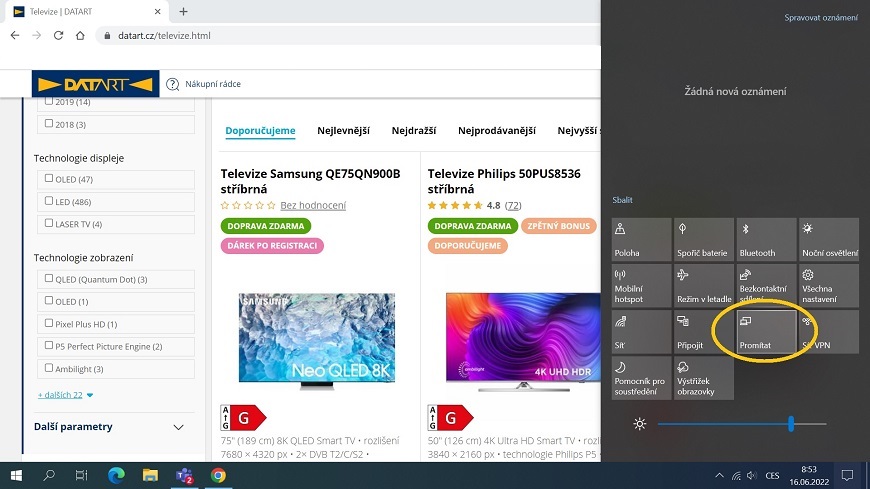
Task: Check the LASER TV (4) filter
Action: (x=49, y=223)
